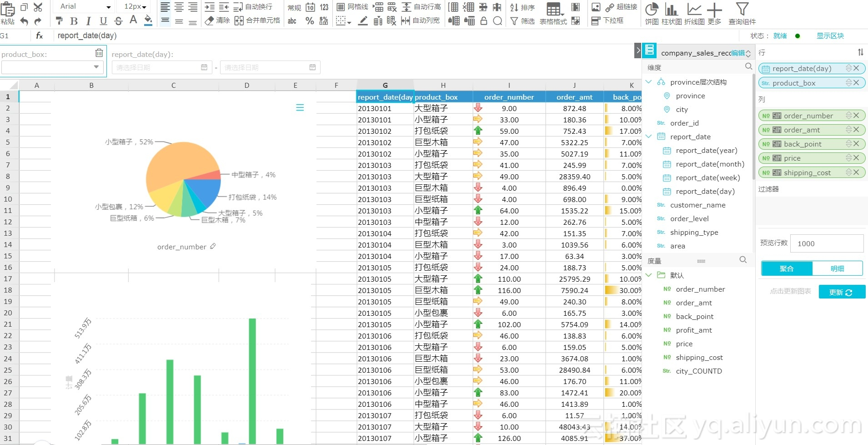Image resolution: width=868 pixels, height=445 pixels.
Task: Click the cut scissors icon
Action: pos(38,7)
